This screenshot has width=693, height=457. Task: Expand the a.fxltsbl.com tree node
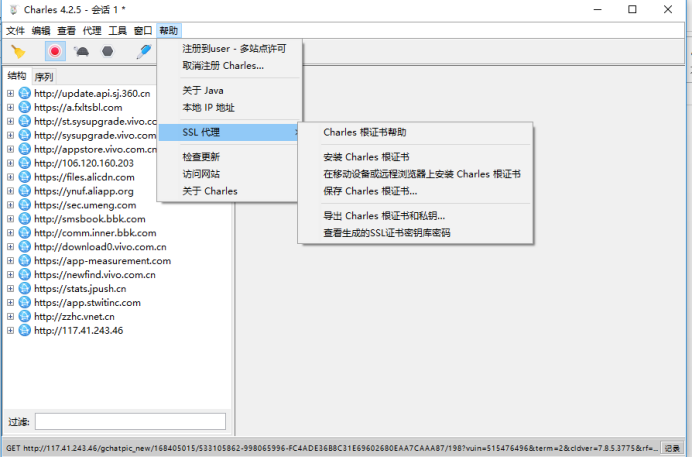pyautogui.click(x=11, y=107)
